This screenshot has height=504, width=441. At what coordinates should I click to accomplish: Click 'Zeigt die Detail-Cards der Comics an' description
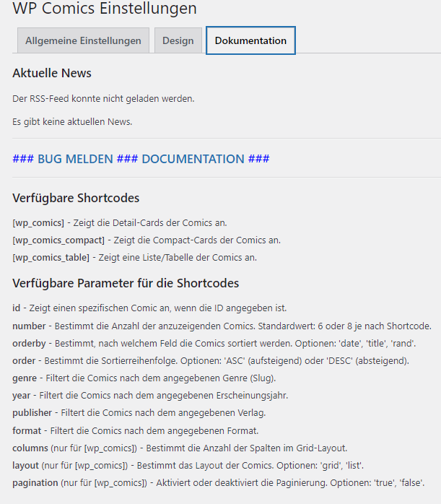[x=150, y=222]
